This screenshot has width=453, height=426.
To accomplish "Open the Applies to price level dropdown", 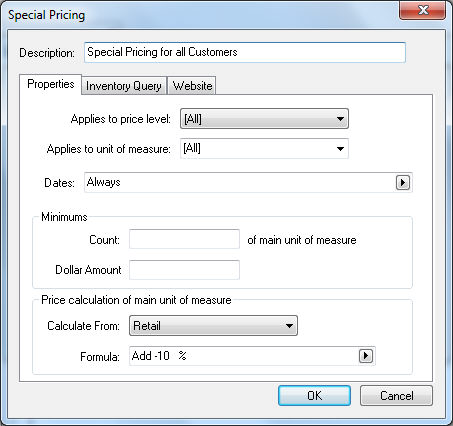I will click(264, 119).
